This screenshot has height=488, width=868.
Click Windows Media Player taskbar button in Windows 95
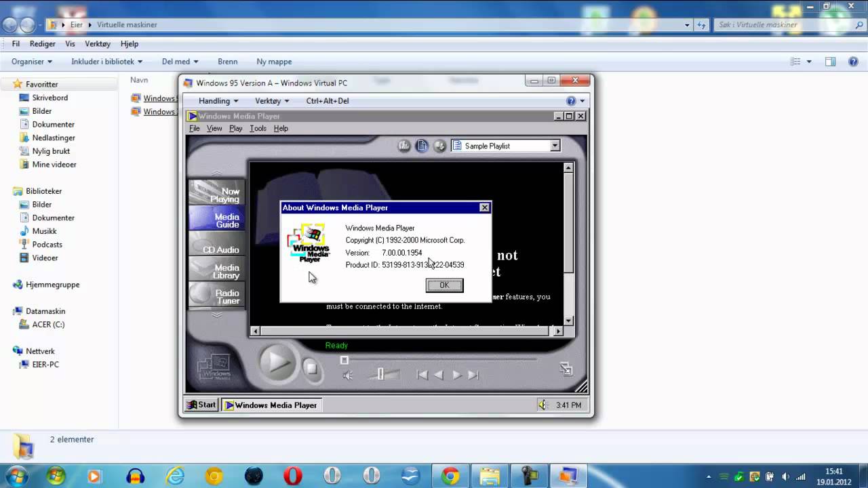click(271, 405)
